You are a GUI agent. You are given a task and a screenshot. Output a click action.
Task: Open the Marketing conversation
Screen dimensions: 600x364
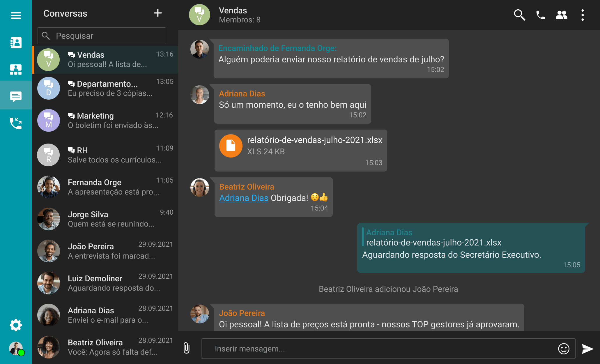pos(105,120)
